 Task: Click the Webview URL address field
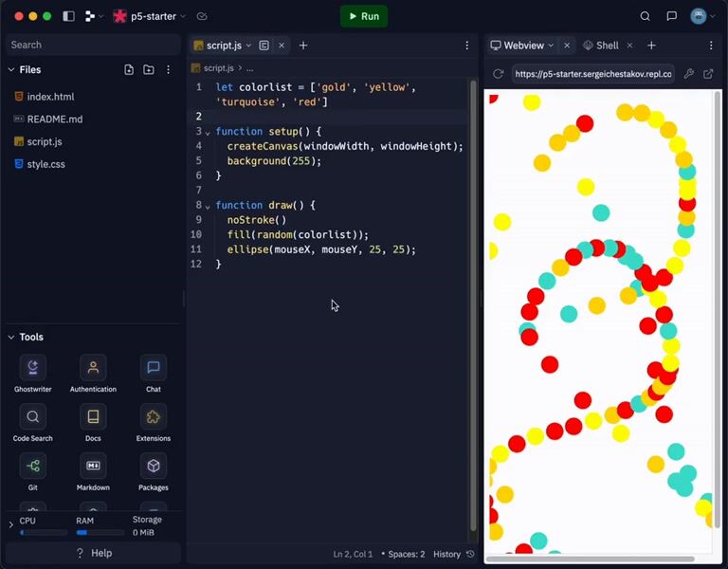pyautogui.click(x=592, y=74)
